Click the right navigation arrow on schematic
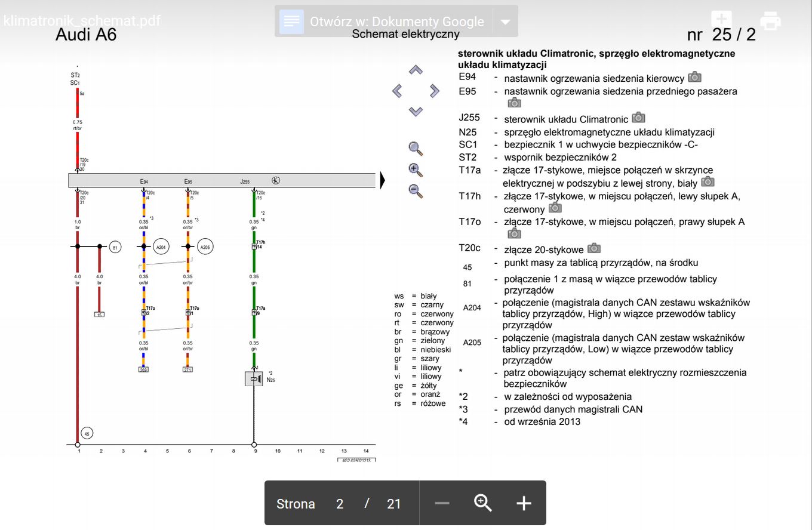The height and width of the screenshot is (530, 812). (x=434, y=91)
